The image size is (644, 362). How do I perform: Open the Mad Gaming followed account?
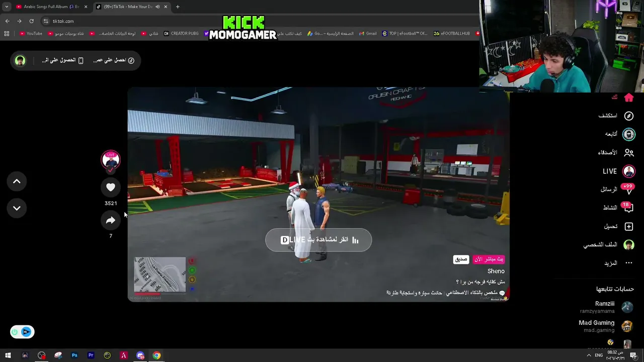point(606,326)
